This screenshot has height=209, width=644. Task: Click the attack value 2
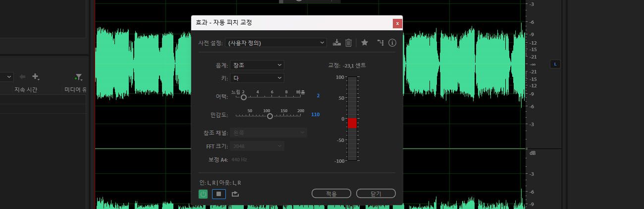[x=318, y=95]
